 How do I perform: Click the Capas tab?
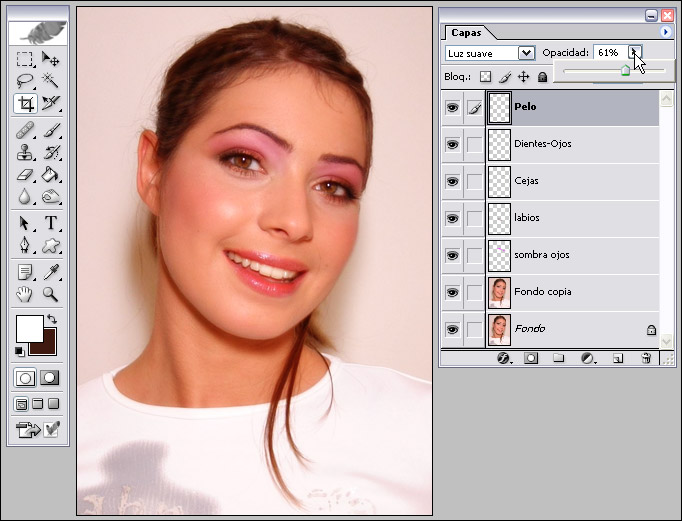tap(467, 32)
